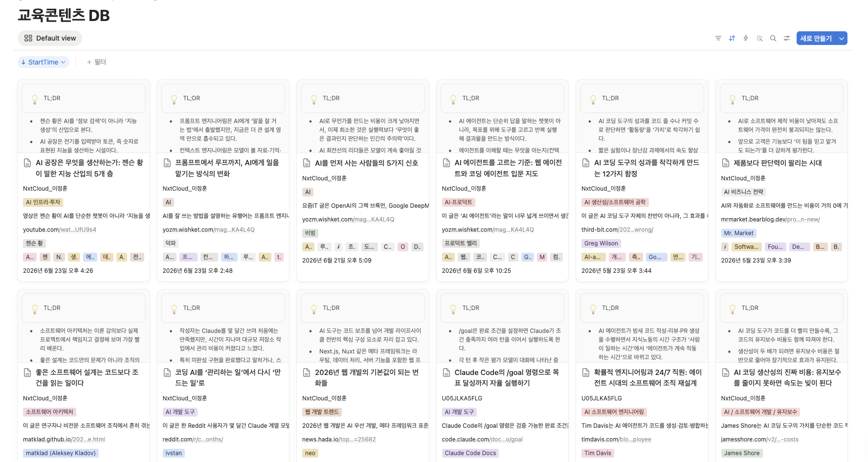This screenshot has height=462, width=868.
Task: Open mrmarket.bearblog.dev link
Action: point(770,220)
